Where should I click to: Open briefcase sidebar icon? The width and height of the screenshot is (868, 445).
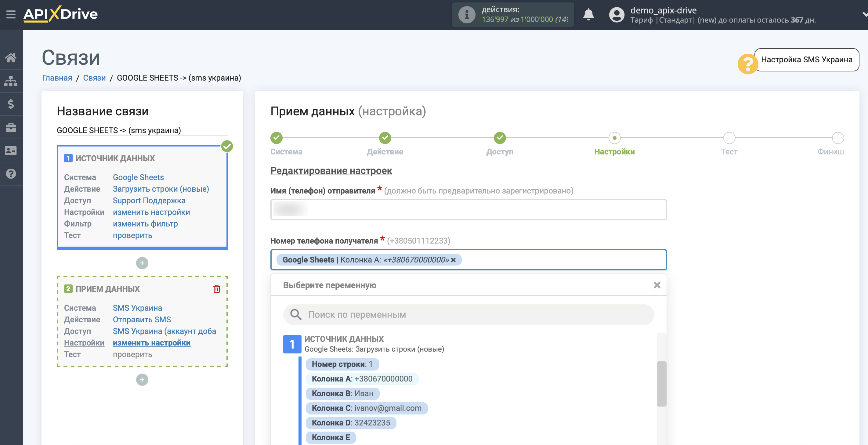(11, 127)
